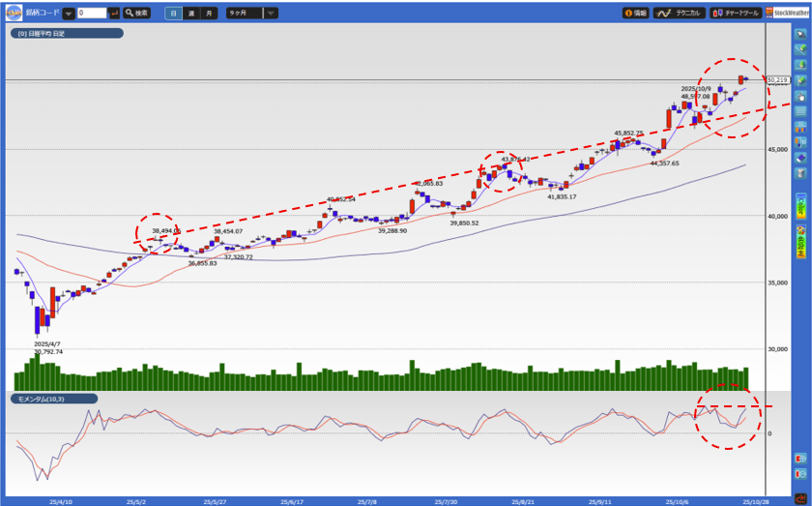Screen dimensions: 812x506
Task: Expand the 銘柄コード dropdown arrow
Action: point(69,14)
